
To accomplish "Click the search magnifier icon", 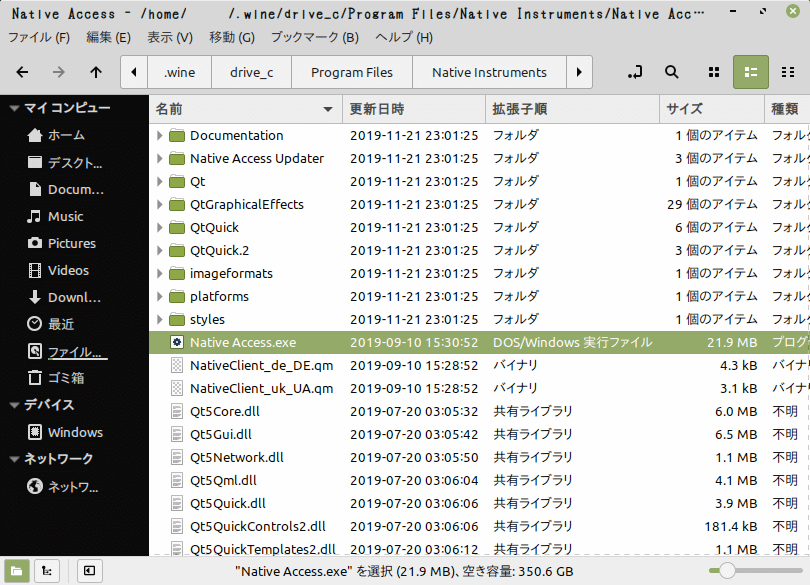I will [x=672, y=72].
